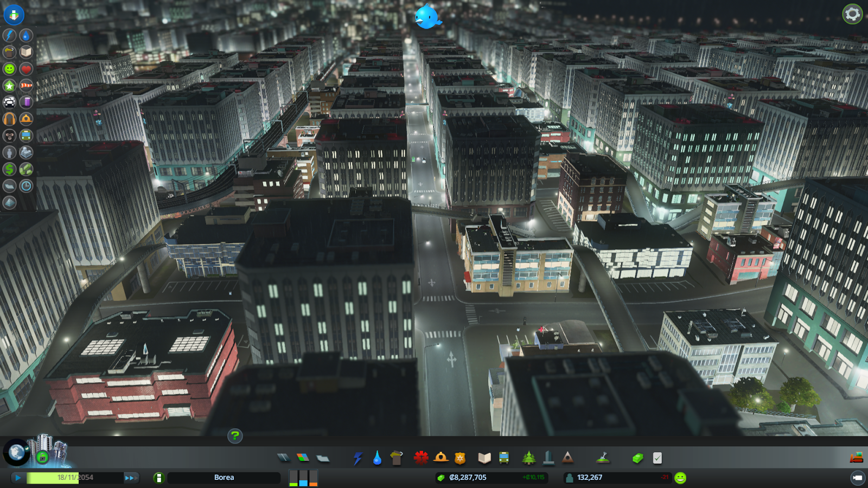Image resolution: width=868 pixels, height=488 pixels.
Task: Click the blue Chirper bird icon
Action: tap(428, 16)
